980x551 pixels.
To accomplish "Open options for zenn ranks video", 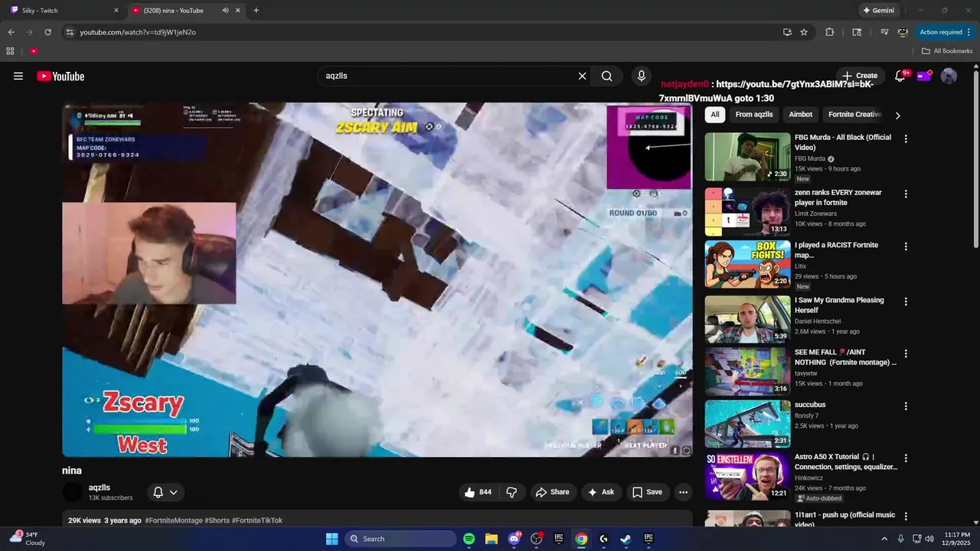I will [906, 194].
